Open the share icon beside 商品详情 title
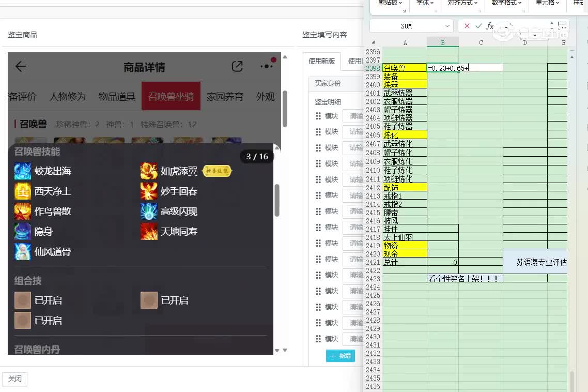Screen dimensions: 588x392 click(237, 66)
